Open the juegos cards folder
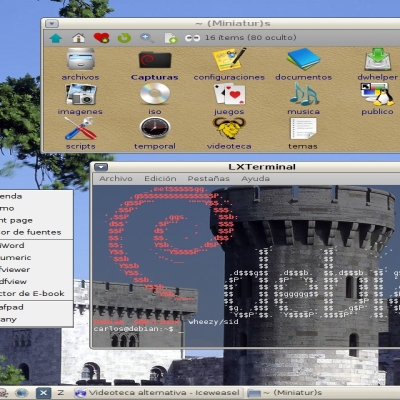Image resolution: width=400 pixels, height=400 pixels. [x=229, y=99]
